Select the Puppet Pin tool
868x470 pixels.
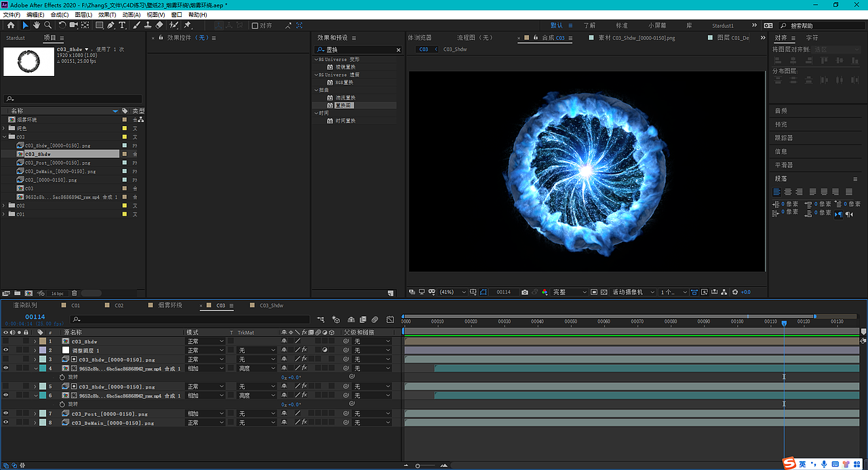[x=187, y=25]
